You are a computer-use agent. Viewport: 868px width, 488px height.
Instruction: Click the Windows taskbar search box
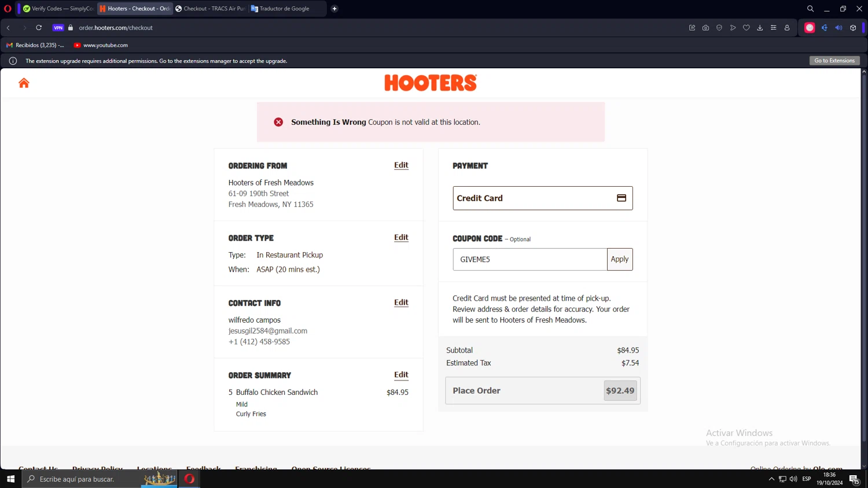click(x=100, y=479)
